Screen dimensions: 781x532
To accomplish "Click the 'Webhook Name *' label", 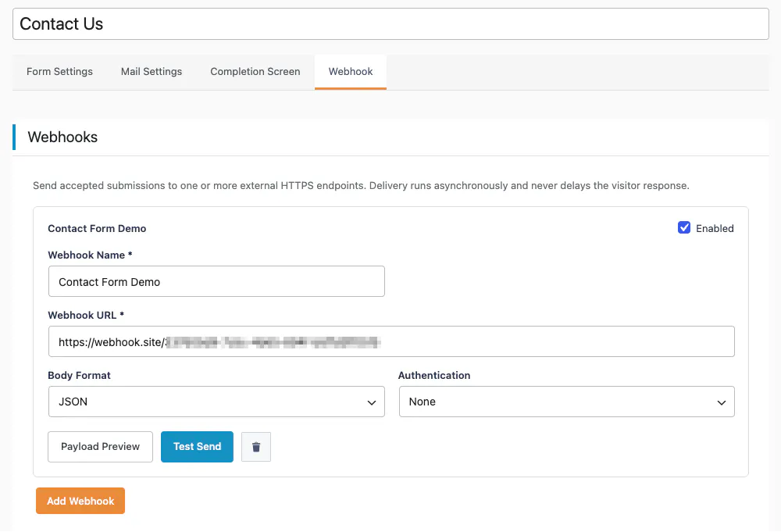I will pos(90,255).
